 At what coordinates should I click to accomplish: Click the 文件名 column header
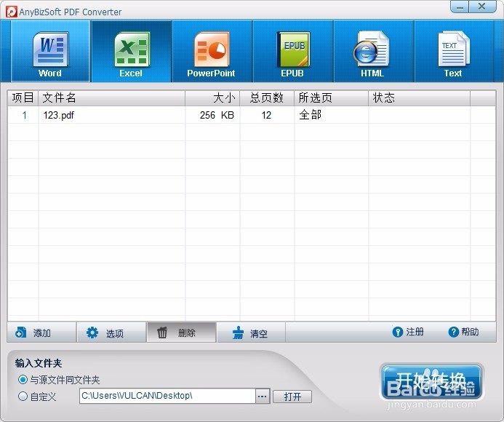click(111, 97)
